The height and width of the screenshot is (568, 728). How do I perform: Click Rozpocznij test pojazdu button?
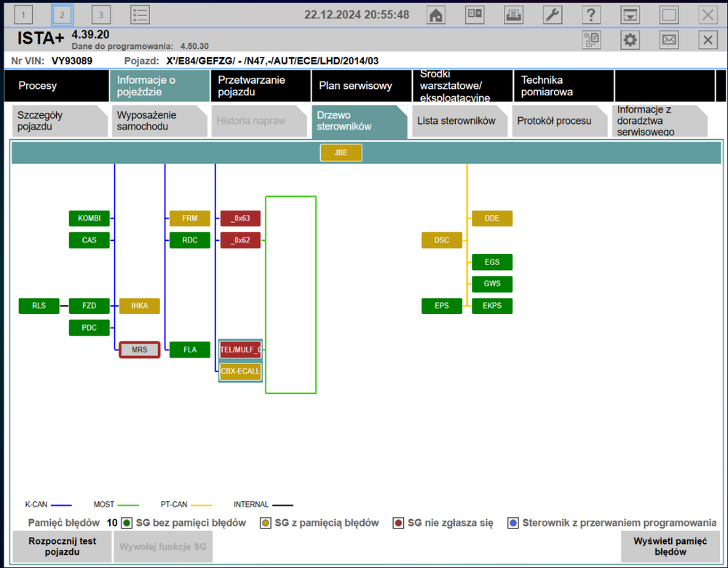pyautogui.click(x=62, y=546)
